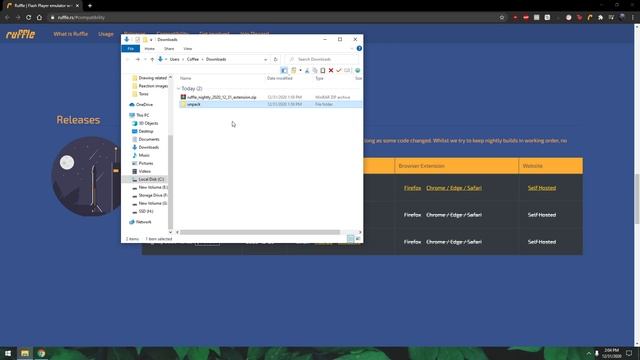Go up one folder level in Explorer

(152, 59)
